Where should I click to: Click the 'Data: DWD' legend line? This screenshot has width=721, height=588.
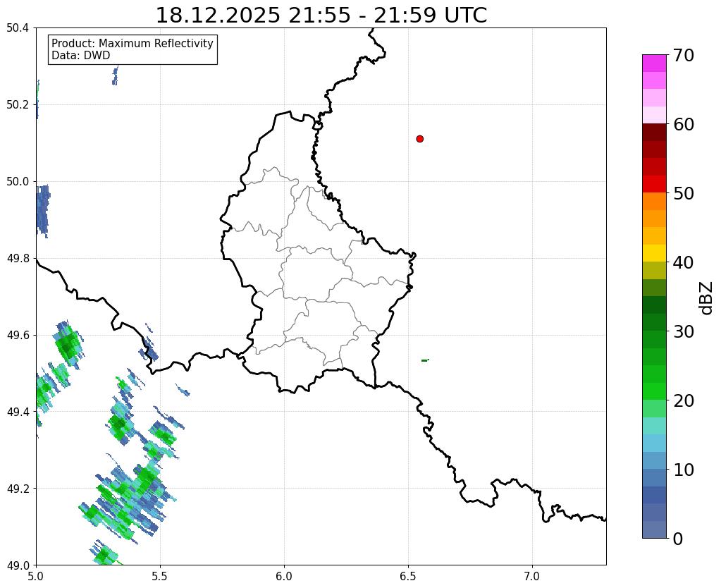[81, 56]
